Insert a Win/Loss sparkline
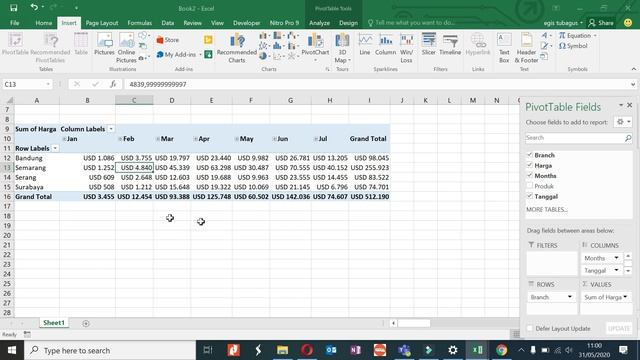Viewport: 640px width, 360px height. 406,48
